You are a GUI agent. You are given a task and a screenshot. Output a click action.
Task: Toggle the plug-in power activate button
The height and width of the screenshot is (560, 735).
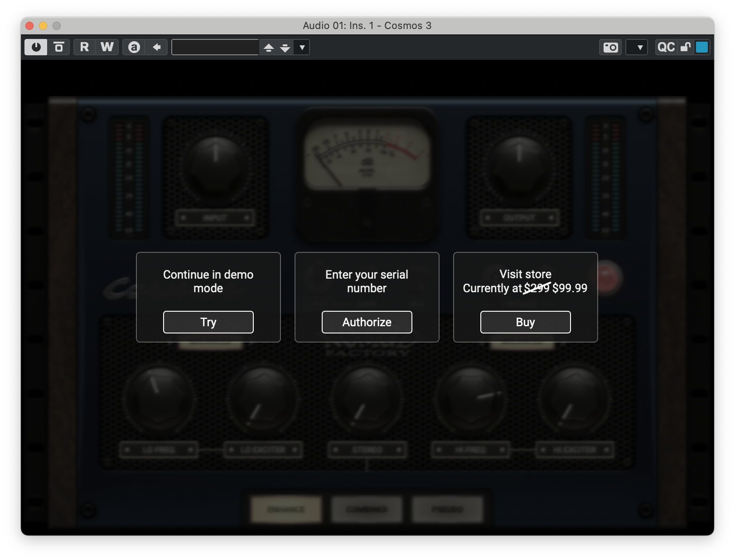click(36, 47)
